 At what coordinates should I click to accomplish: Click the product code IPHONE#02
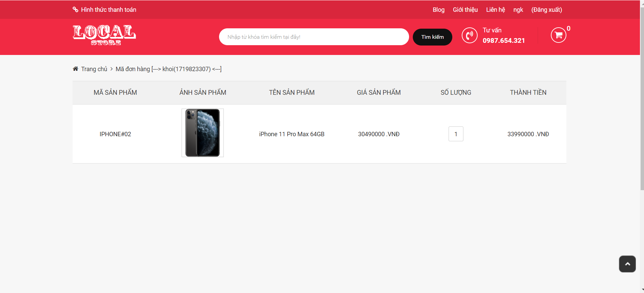115,134
